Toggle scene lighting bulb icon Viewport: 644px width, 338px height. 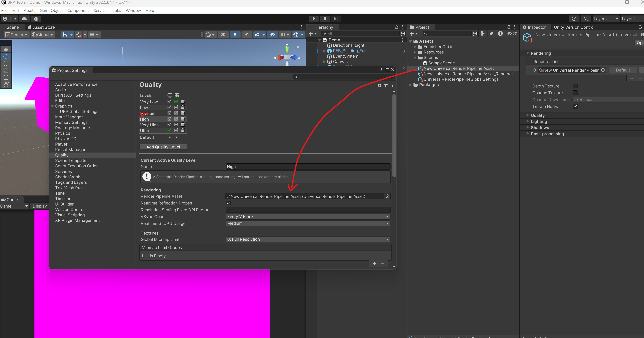click(x=235, y=35)
